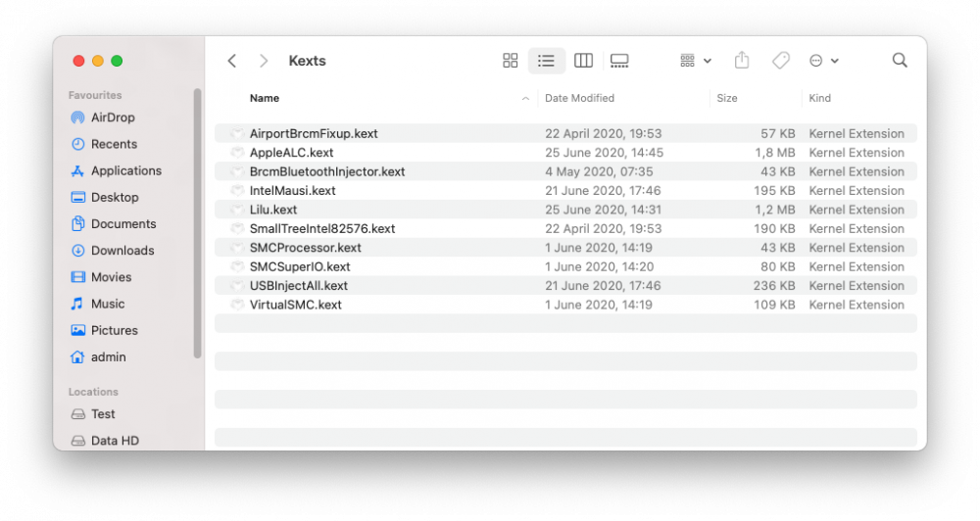The image size is (980, 521).
Task: Switch to list view
Action: [x=546, y=61]
